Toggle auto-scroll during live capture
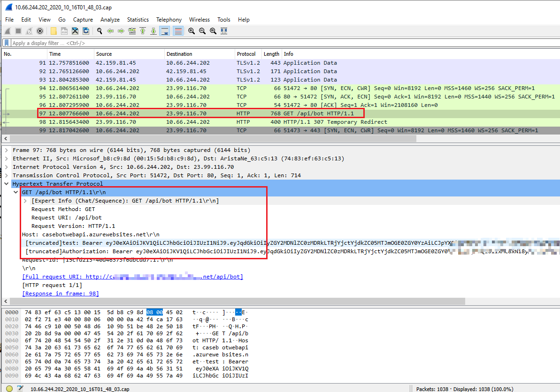 (x=164, y=31)
